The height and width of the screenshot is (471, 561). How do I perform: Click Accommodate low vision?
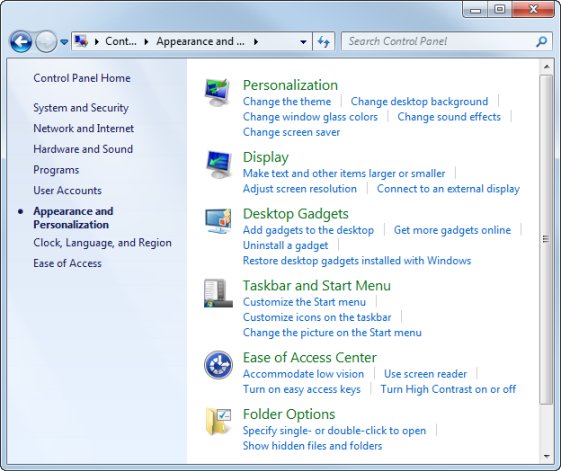pyautogui.click(x=303, y=374)
